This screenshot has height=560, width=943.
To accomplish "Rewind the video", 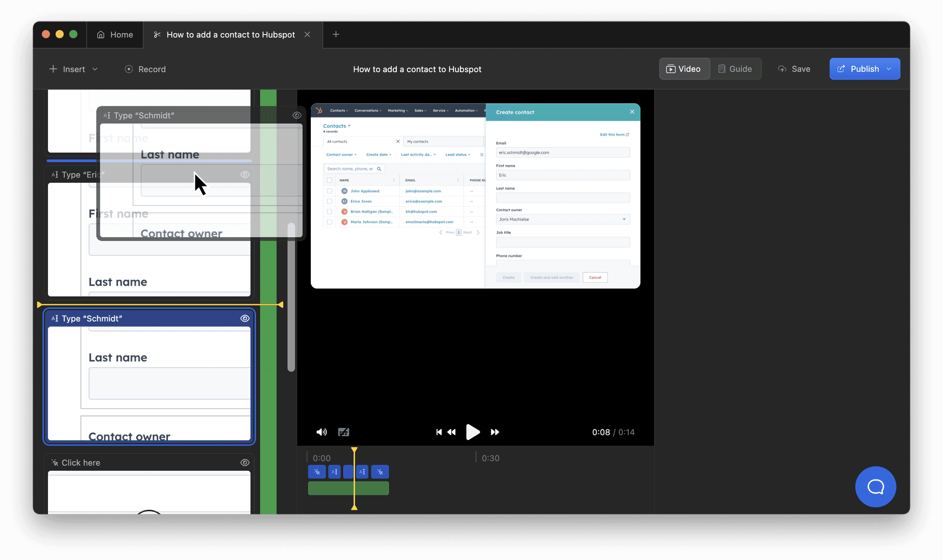I will click(452, 432).
